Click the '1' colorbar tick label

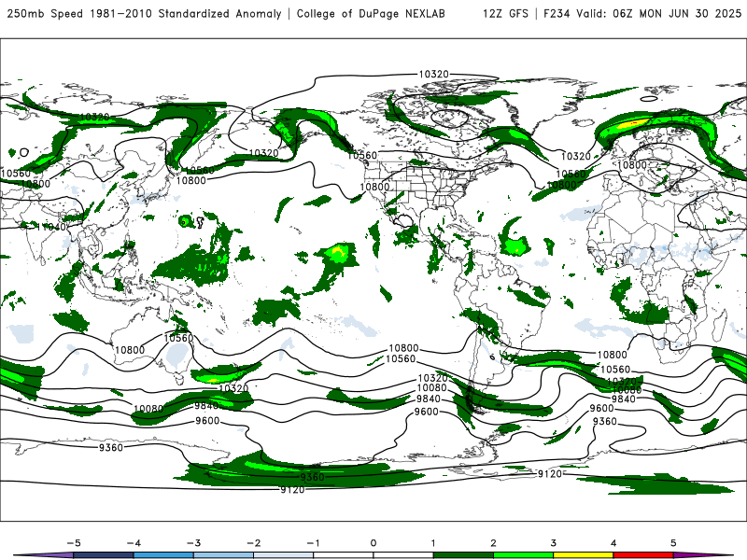tap(433, 543)
